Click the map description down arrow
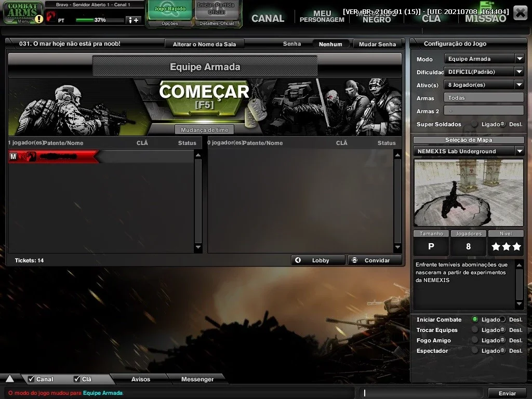This screenshot has height=399, width=532. (x=519, y=303)
